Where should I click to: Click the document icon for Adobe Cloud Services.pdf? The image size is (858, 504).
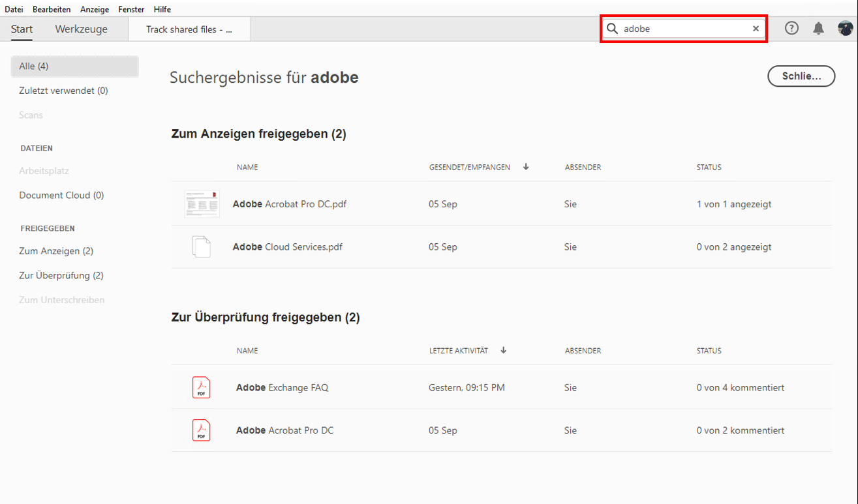click(x=201, y=247)
